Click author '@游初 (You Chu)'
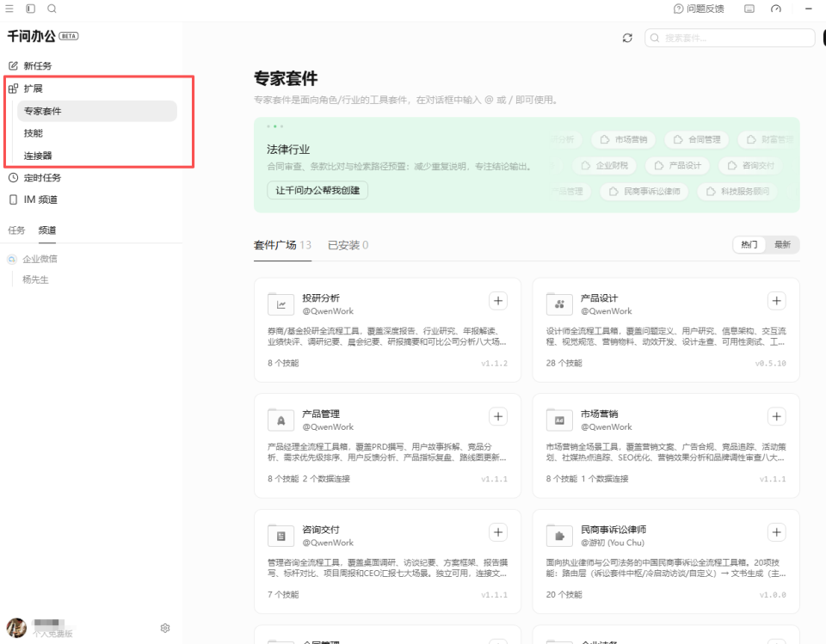826x644 pixels. tap(612, 543)
